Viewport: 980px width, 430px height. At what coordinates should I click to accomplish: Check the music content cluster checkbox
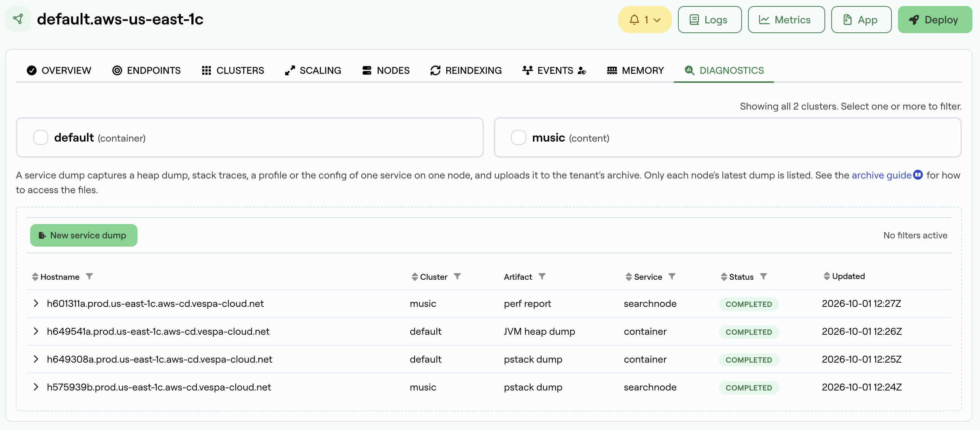[x=519, y=138]
